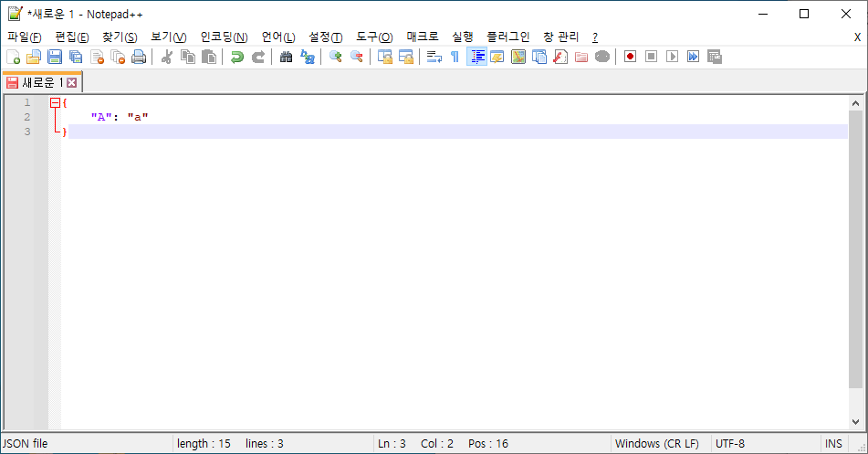Close all documents toolbar icon

click(118, 57)
